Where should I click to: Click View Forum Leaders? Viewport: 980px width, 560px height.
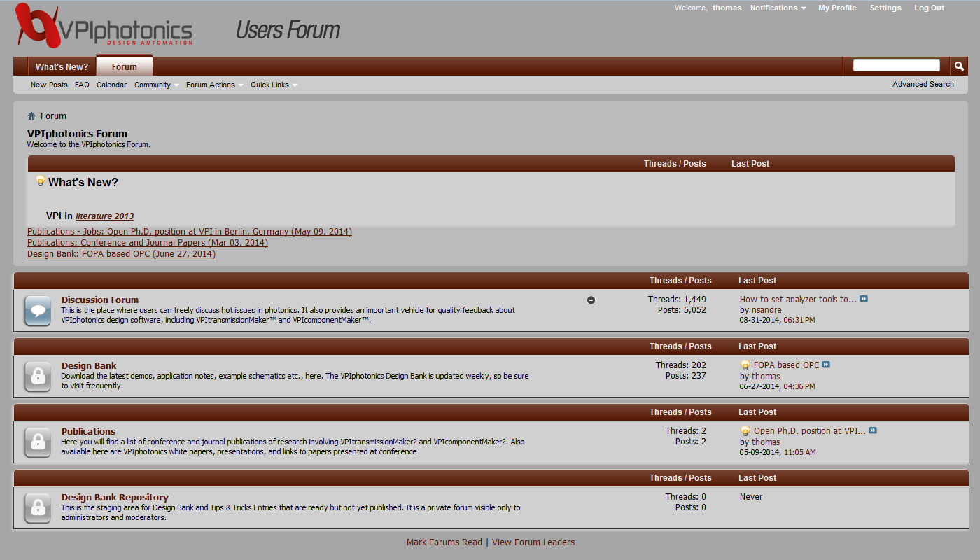pos(533,542)
